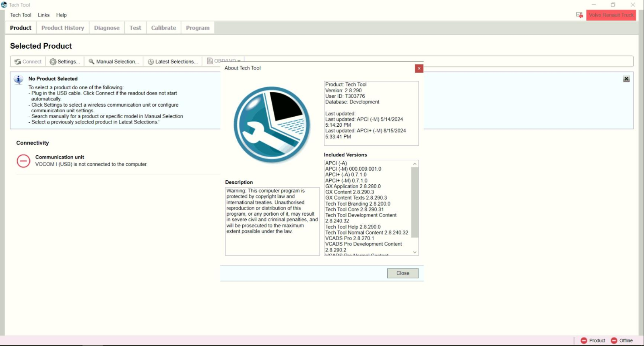Select 'Tech Tool Normal Content 2.8.240.32' row
The height and width of the screenshot is (346, 644).
point(366,233)
